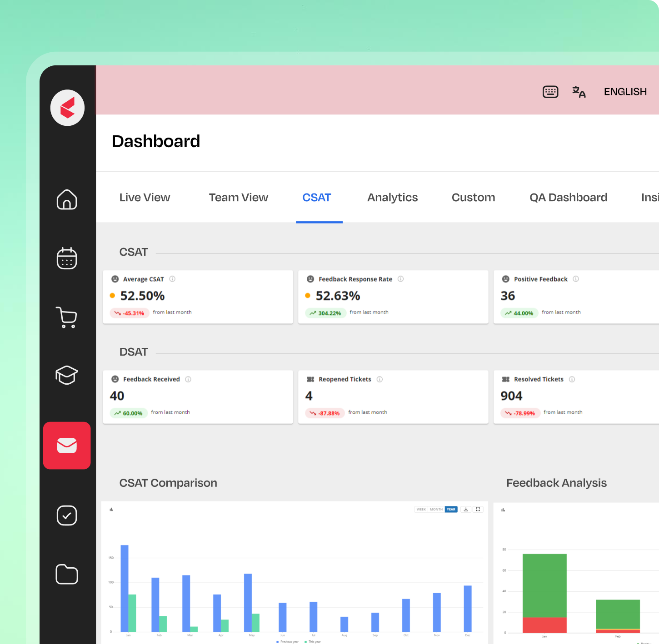Viewport: 659px width, 644px height.
Task: Click the ticket icon beside Resolved Tickets
Action: [506, 379]
